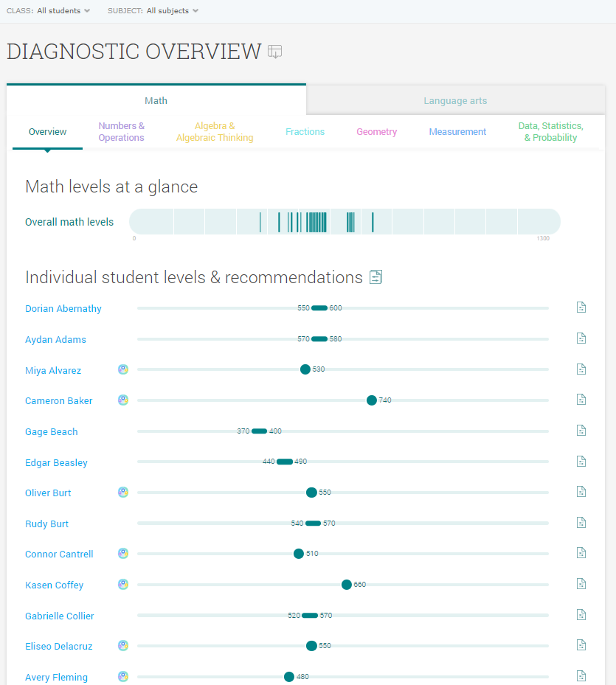
Task: Click Dorian Abernathy's 550 to 600 range bar
Action: (x=319, y=308)
